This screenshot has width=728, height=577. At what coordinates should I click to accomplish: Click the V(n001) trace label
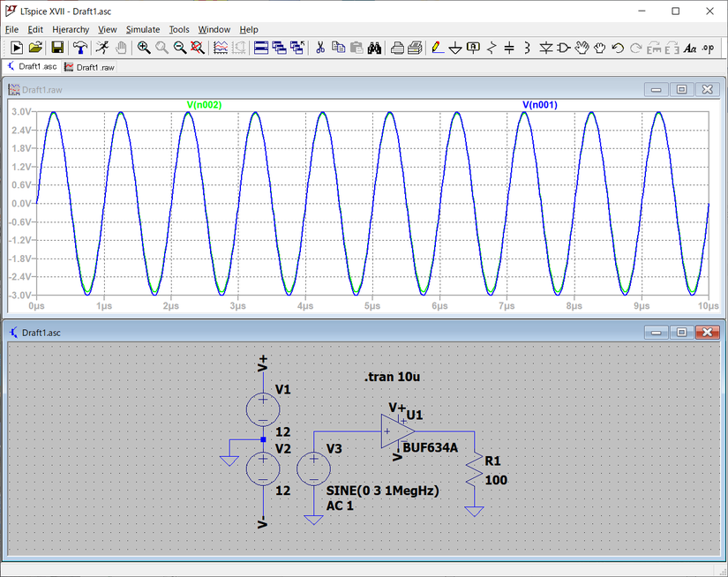click(x=540, y=105)
